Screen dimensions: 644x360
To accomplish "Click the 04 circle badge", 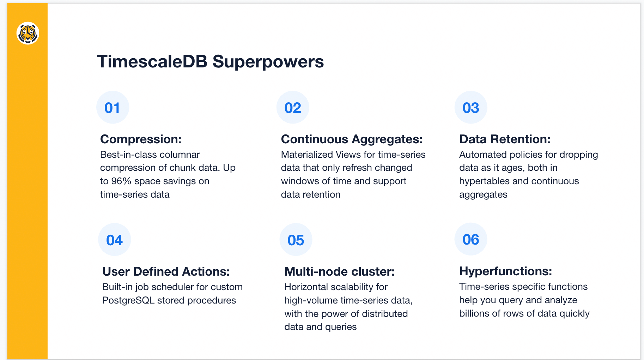I will (115, 240).
